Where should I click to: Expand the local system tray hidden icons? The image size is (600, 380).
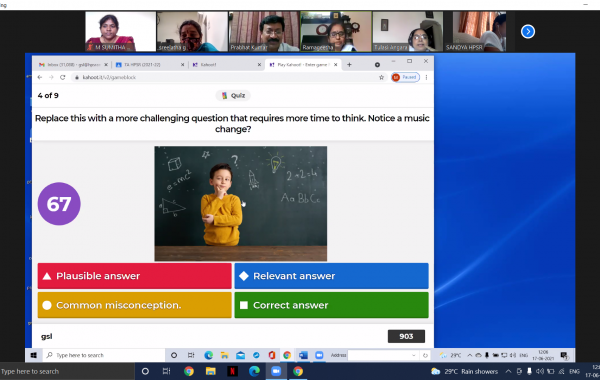(508, 371)
